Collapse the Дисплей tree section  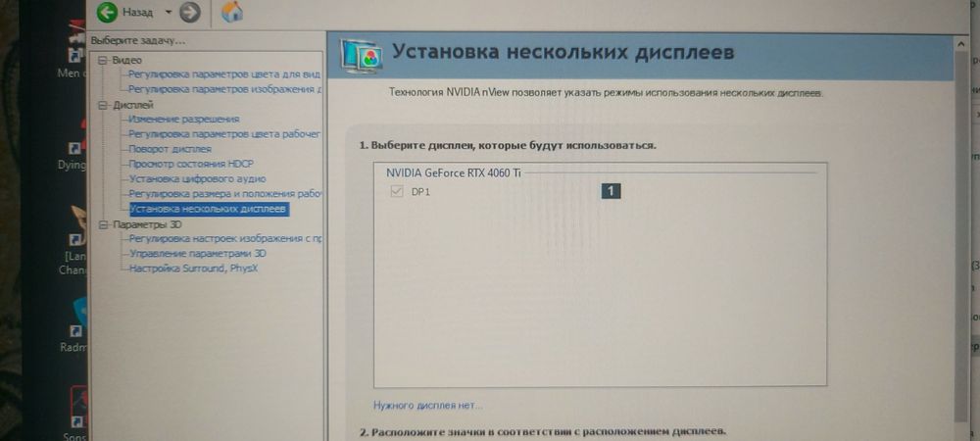point(103,105)
